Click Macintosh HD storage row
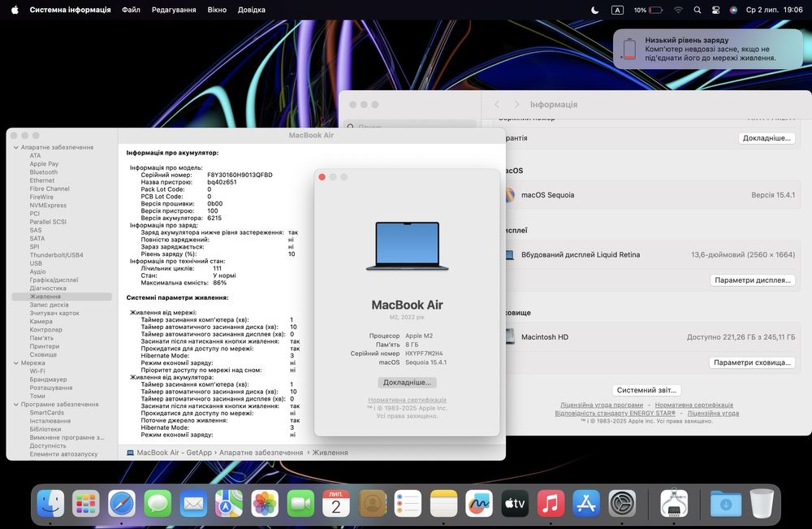Screen dimensions: 812x529 pos(650,336)
